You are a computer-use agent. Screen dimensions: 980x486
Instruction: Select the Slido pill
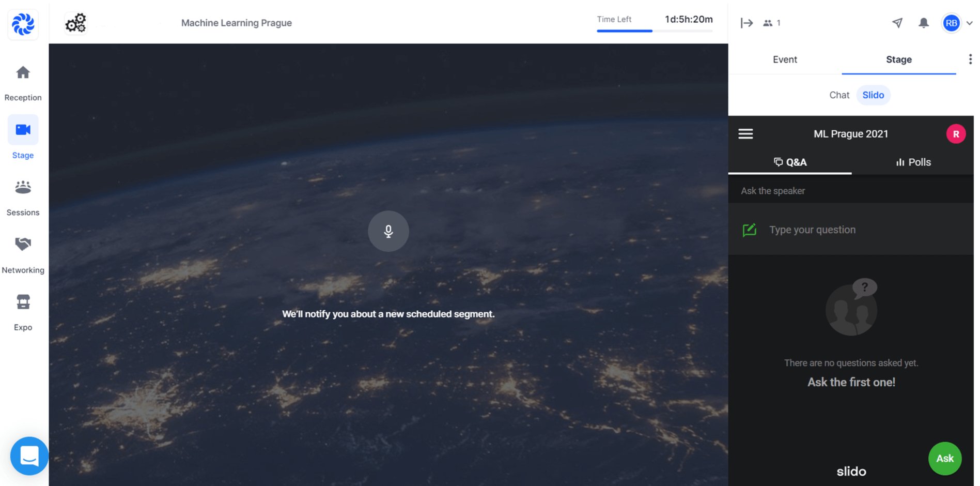[x=873, y=95]
